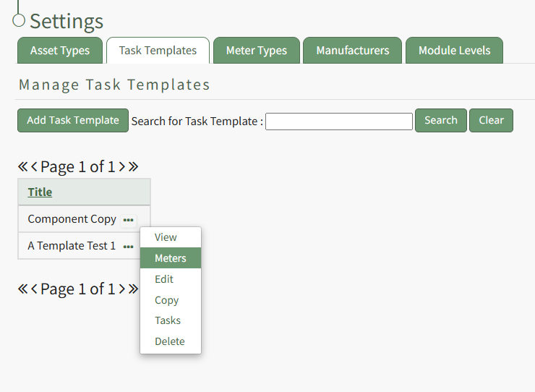
Task: Select View in the context menu
Action: [166, 237]
